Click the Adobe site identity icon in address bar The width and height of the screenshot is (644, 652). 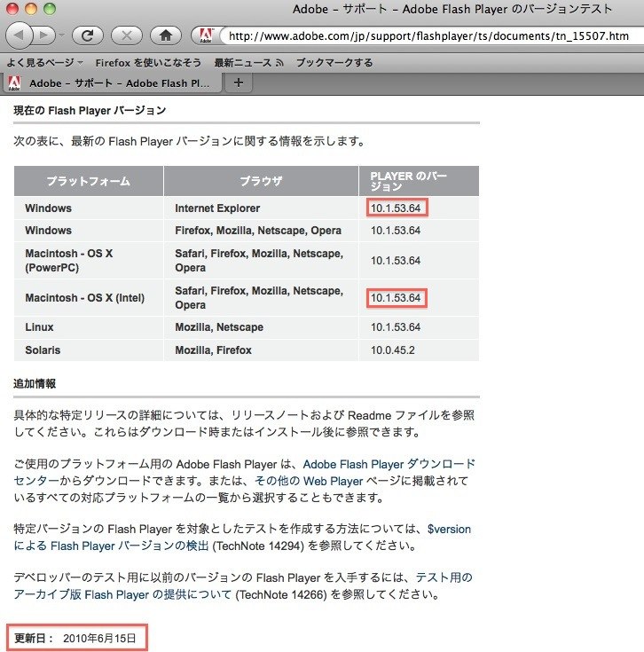pyautogui.click(x=206, y=35)
